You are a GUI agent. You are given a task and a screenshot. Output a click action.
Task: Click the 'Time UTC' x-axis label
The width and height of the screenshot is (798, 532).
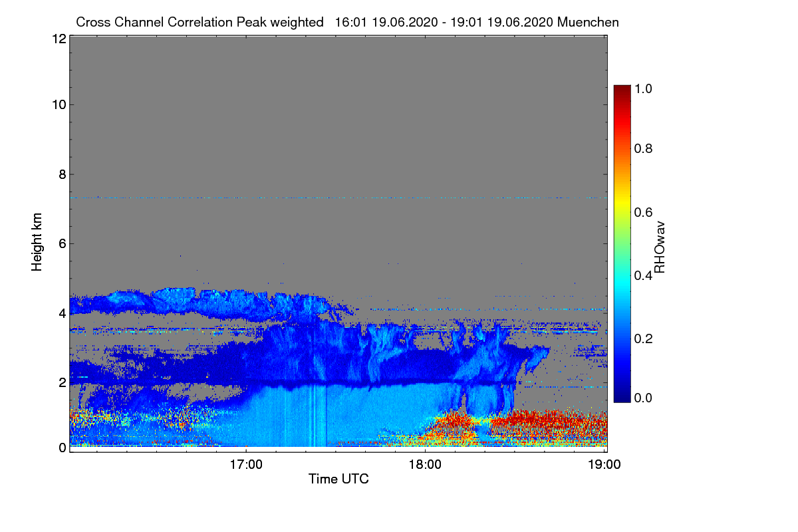click(x=338, y=479)
